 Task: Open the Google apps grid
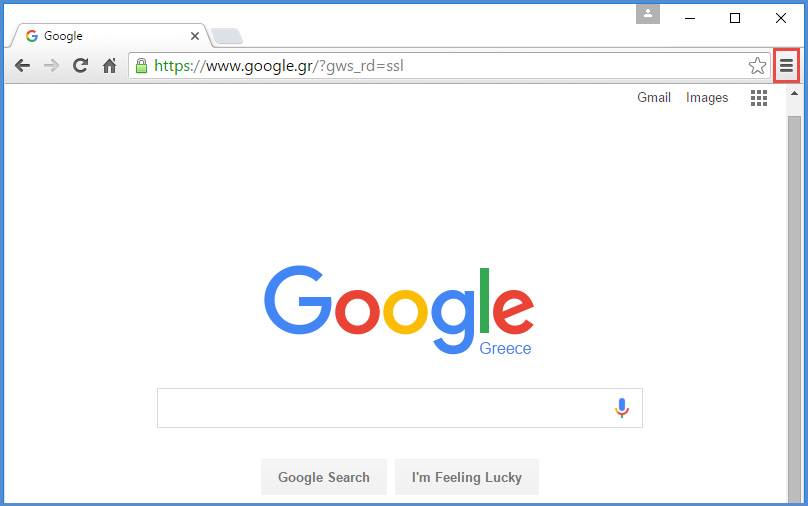[759, 98]
